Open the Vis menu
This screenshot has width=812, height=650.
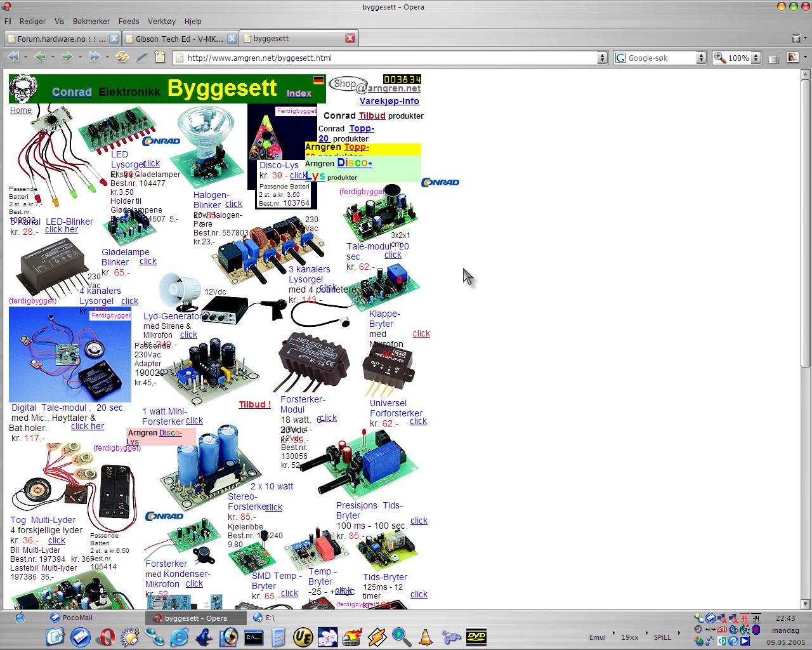[60, 21]
